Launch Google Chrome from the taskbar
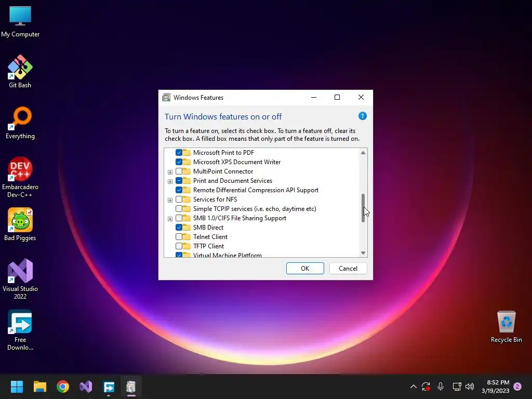The image size is (532, 399). (63, 387)
